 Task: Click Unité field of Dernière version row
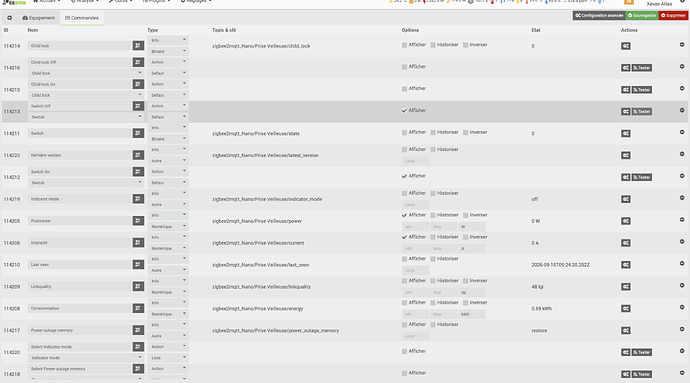click(415, 161)
